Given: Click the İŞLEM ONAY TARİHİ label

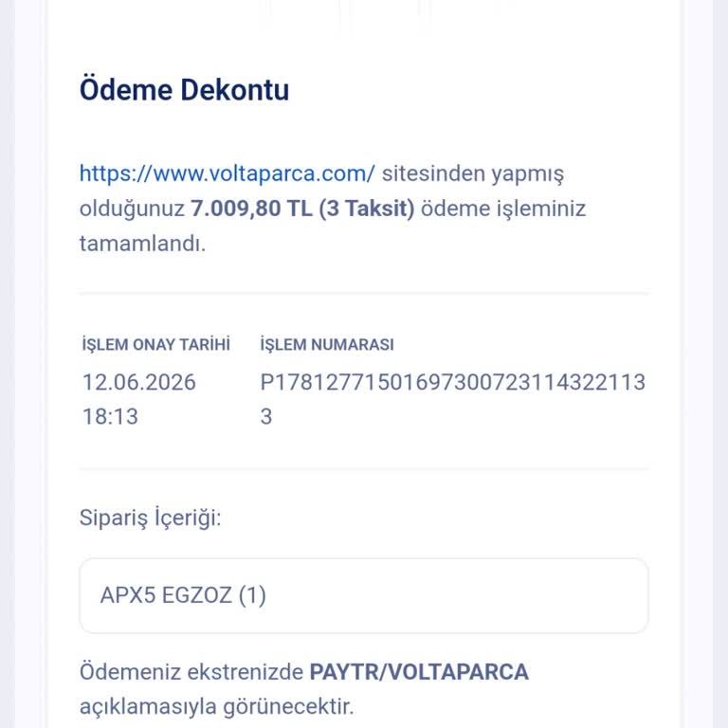Looking at the screenshot, I should [x=156, y=344].
